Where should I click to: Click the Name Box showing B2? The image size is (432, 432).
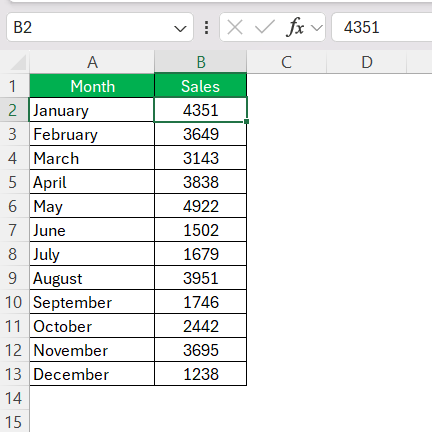100,27
